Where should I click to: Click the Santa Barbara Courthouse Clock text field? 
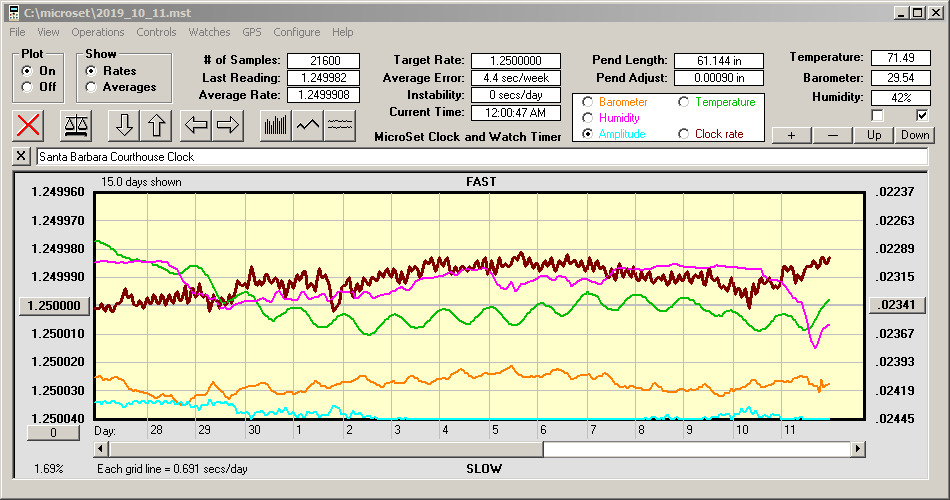click(480, 157)
